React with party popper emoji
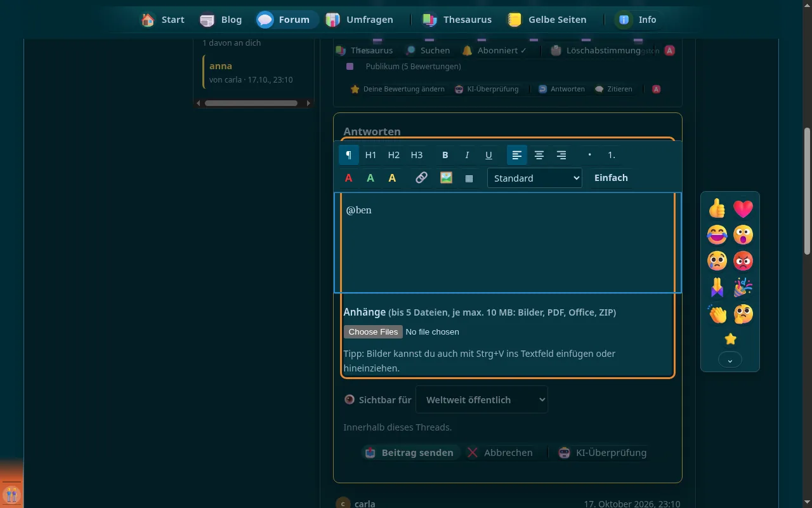Viewport: 812px width, 508px height. pos(743,287)
